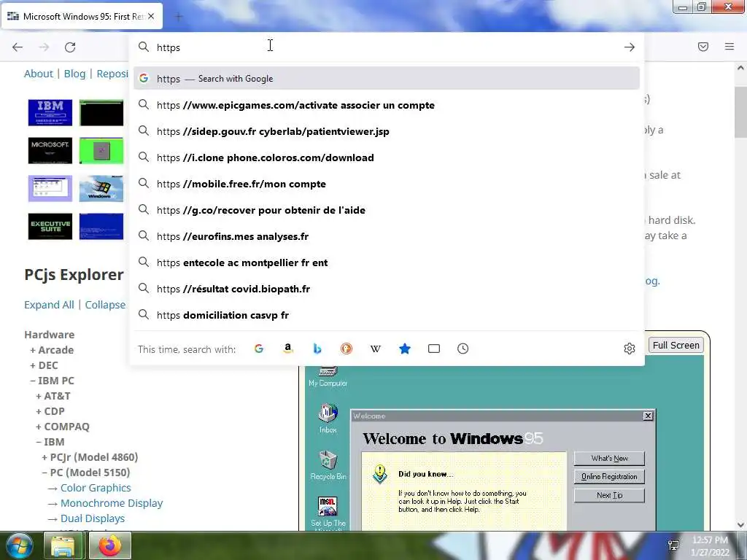Open the IBM logo thumbnail

click(x=50, y=112)
